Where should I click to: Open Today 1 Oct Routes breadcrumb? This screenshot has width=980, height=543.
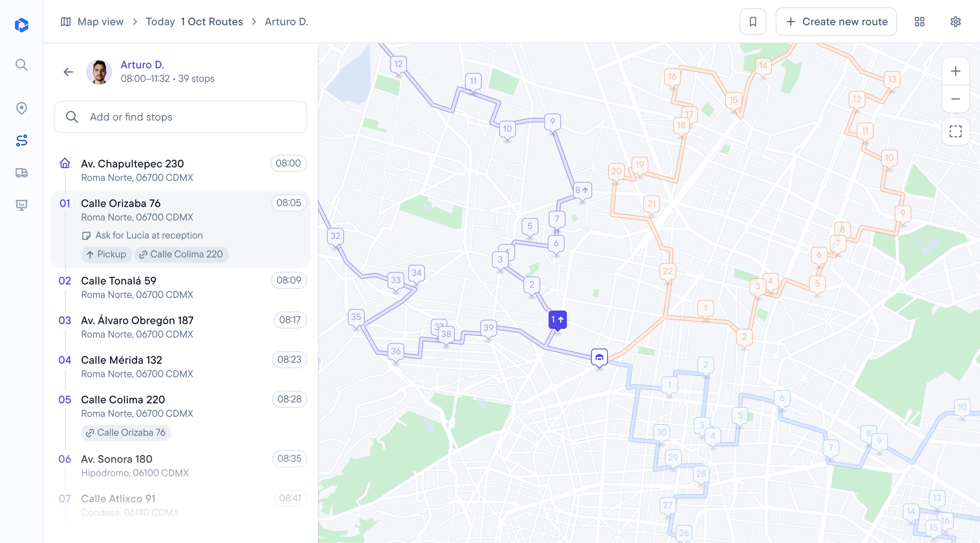point(194,22)
